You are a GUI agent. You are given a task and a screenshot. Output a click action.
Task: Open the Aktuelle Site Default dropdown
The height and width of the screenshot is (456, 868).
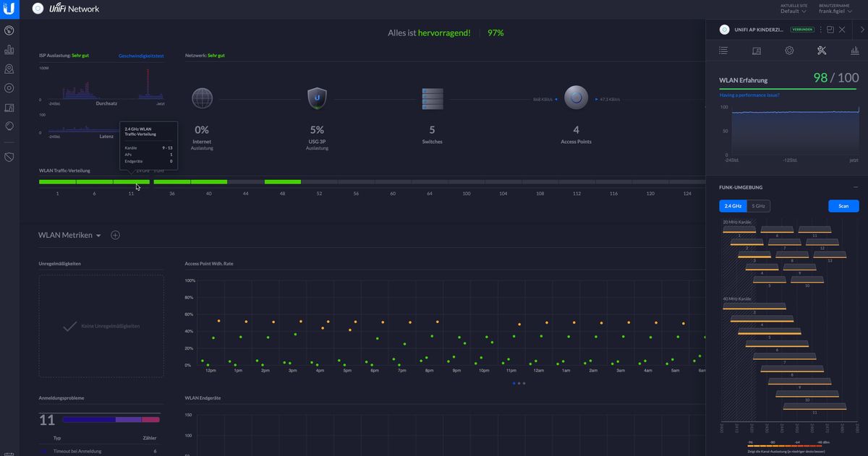(x=792, y=11)
